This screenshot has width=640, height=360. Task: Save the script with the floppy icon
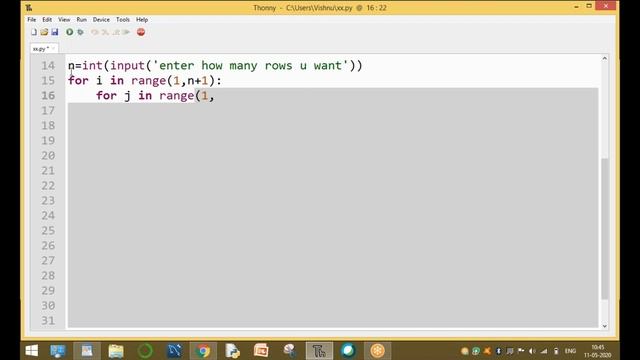(55, 32)
